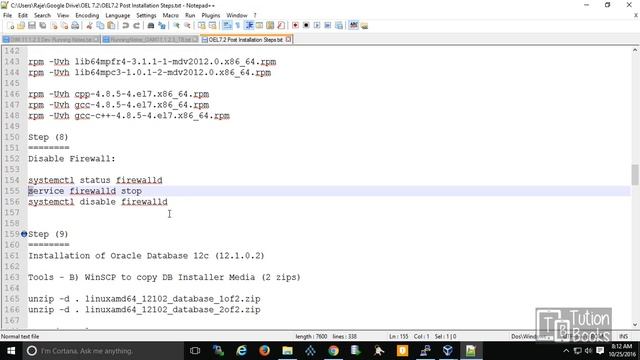This screenshot has width=640, height=360.
Task: Click the Close All toolbar icon
Action: point(64,26)
